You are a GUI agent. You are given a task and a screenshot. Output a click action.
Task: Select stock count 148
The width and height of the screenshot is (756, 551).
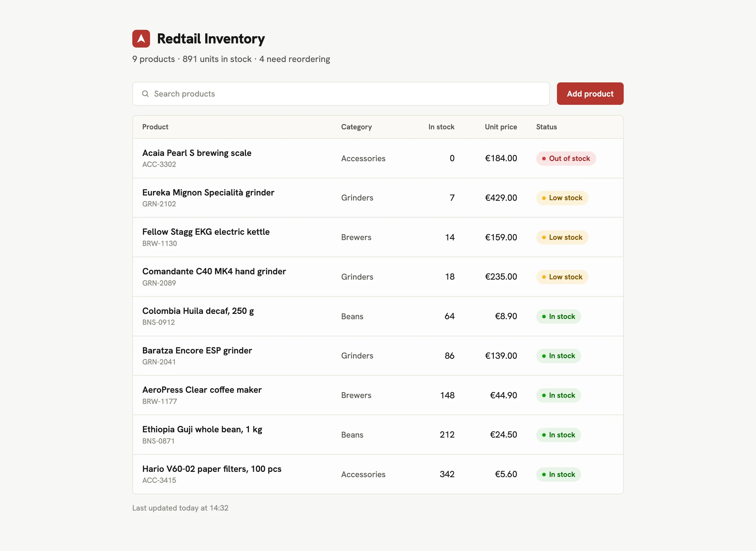[447, 395]
